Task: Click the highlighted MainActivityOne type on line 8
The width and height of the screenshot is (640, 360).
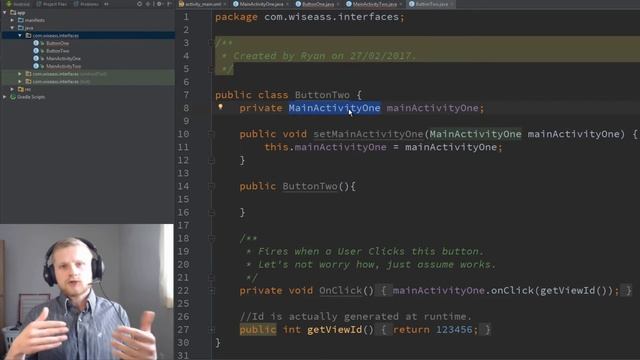Action: pos(335,108)
